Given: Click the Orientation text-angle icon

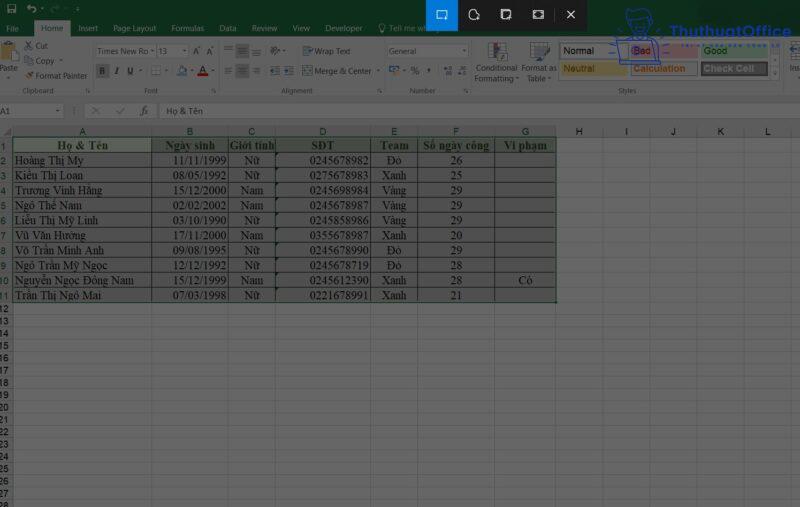Looking at the screenshot, I should tap(276, 51).
